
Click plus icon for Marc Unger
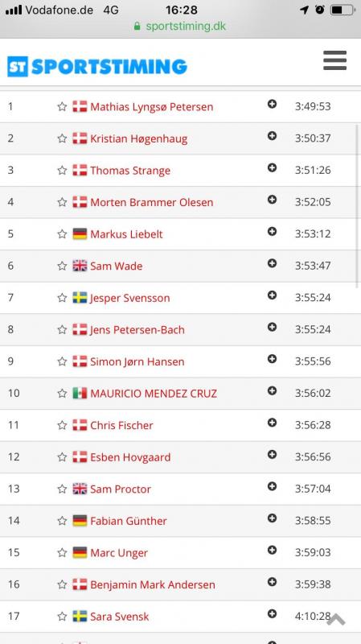tap(272, 550)
